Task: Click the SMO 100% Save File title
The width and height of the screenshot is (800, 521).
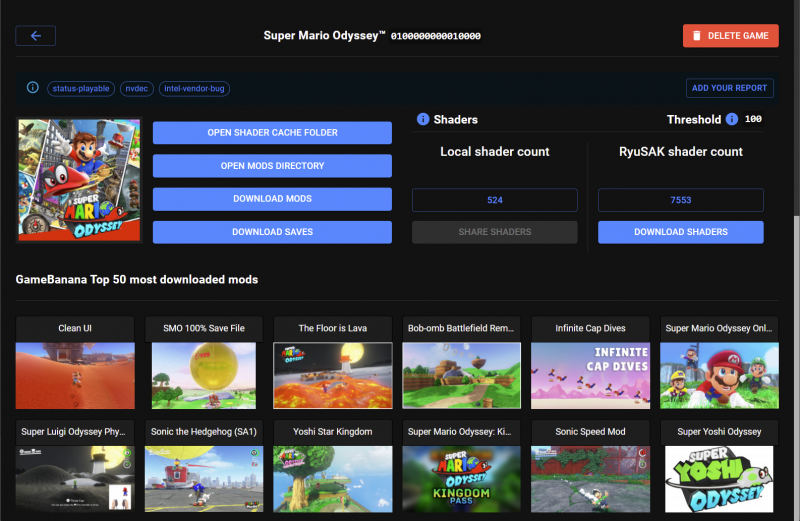Action: pos(204,329)
